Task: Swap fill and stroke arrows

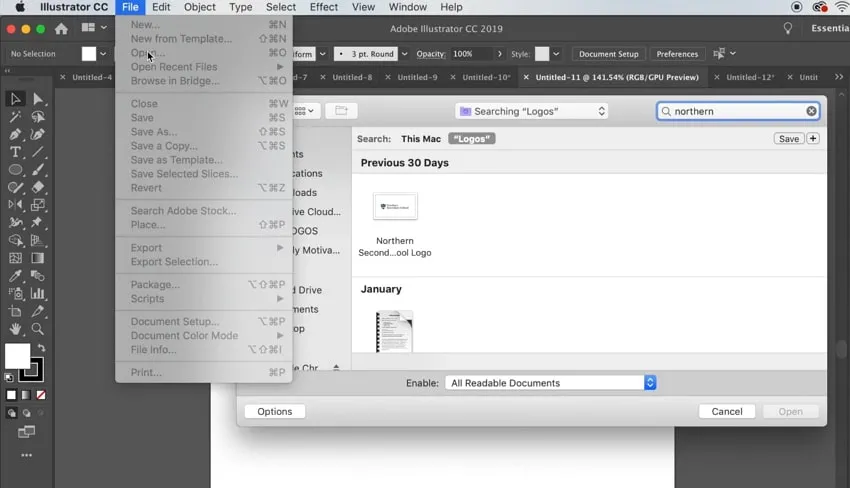Action: pyautogui.click(x=41, y=348)
